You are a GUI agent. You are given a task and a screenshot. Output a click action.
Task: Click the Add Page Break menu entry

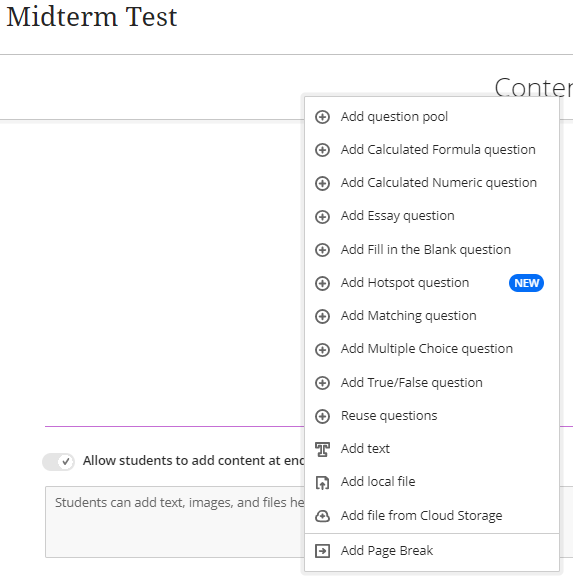(432, 550)
